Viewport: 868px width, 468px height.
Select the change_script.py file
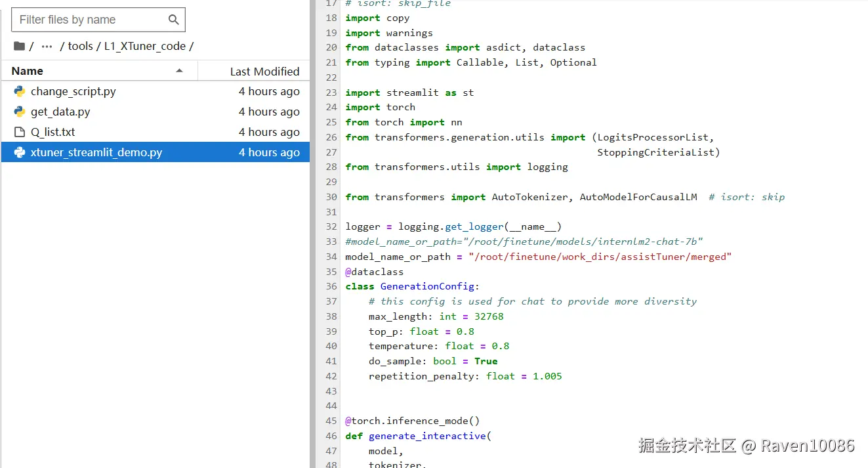tap(155, 91)
